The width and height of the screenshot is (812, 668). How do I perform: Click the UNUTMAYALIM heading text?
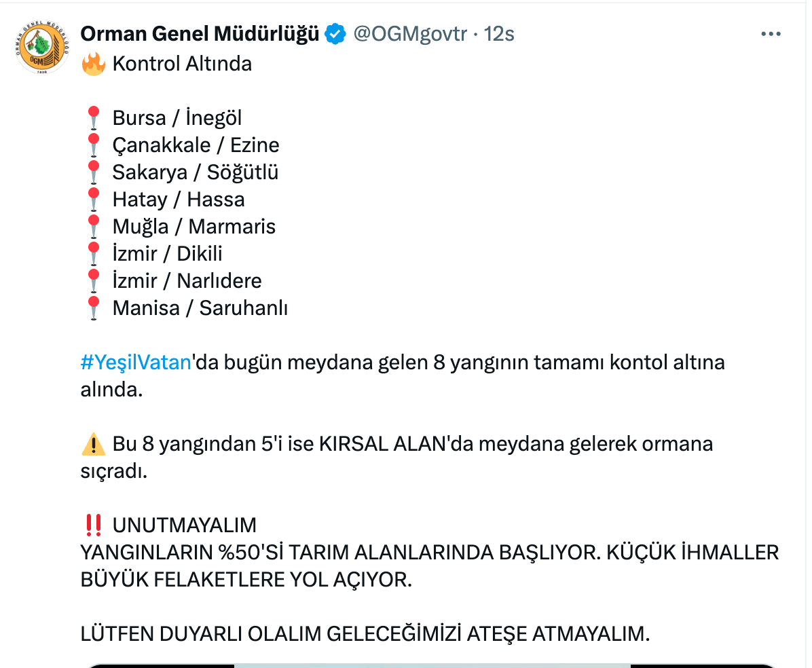[x=185, y=525]
